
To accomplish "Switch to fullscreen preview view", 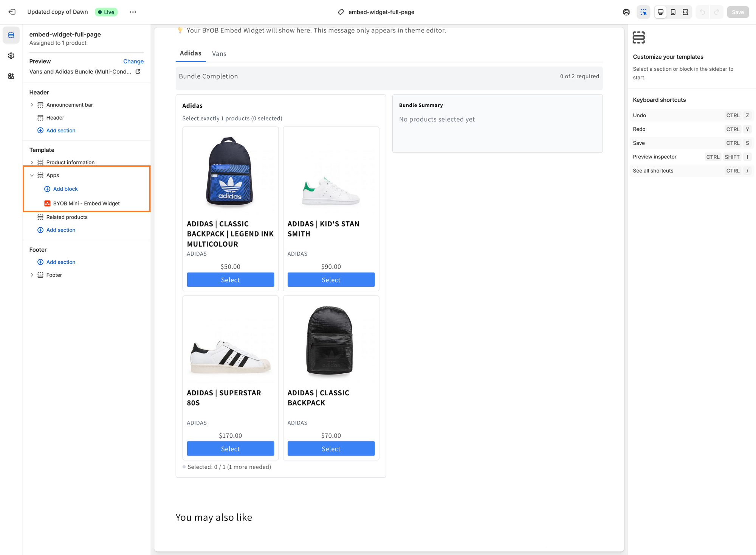I will [x=685, y=12].
